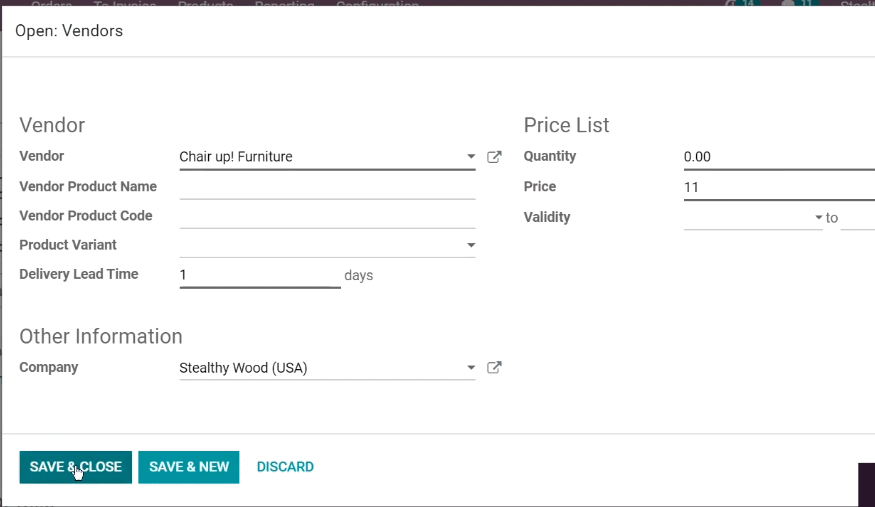Focus the Vendor Product Name field
Image resolution: width=875 pixels, height=507 pixels.
tap(327, 187)
